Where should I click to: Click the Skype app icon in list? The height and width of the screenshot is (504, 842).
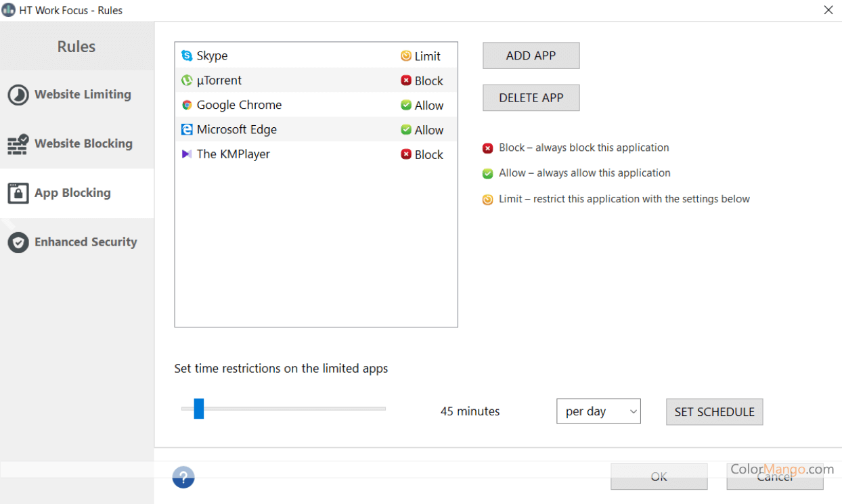187,55
